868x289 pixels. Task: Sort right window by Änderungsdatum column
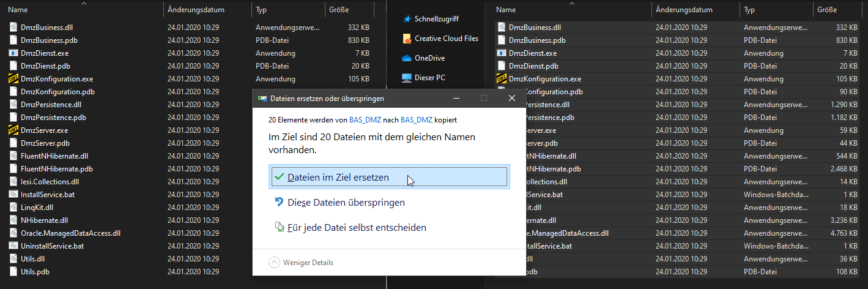[696, 10]
